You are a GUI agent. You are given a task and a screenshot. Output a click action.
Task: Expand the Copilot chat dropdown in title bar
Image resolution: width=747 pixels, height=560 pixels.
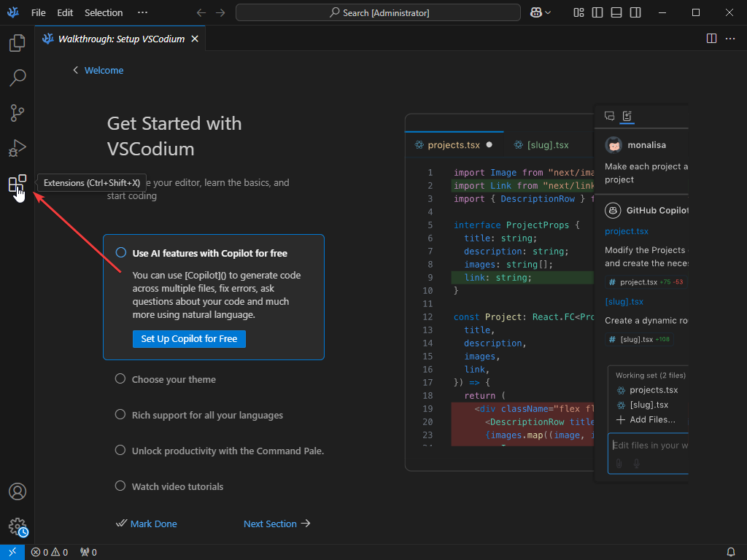548,12
